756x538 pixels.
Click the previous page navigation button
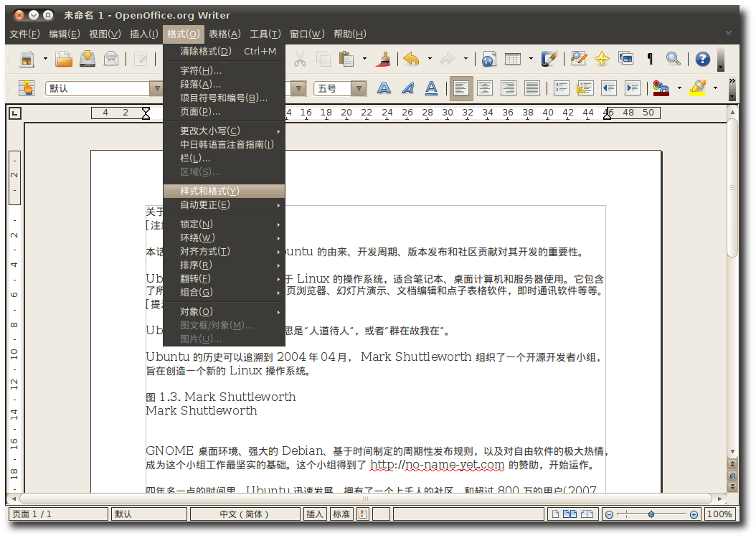[733, 464]
